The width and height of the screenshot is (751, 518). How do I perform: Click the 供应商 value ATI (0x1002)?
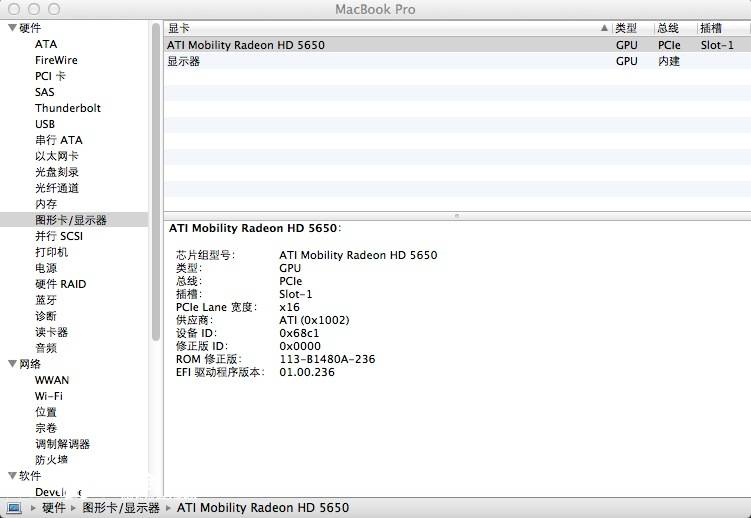coord(314,320)
